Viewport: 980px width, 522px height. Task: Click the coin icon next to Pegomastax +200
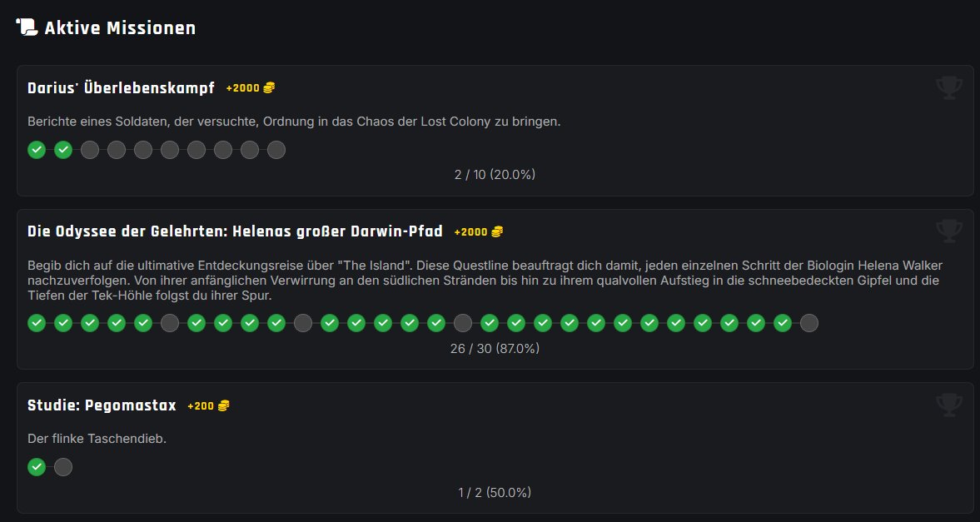click(223, 405)
